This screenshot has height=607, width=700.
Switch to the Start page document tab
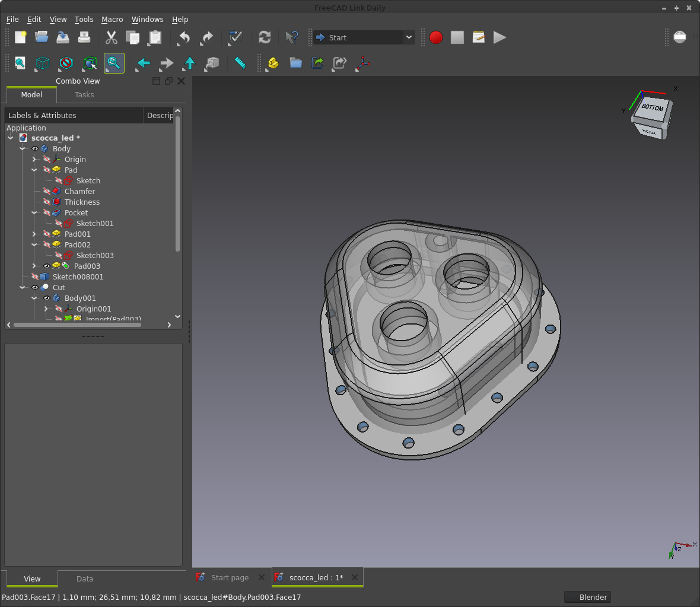click(230, 577)
